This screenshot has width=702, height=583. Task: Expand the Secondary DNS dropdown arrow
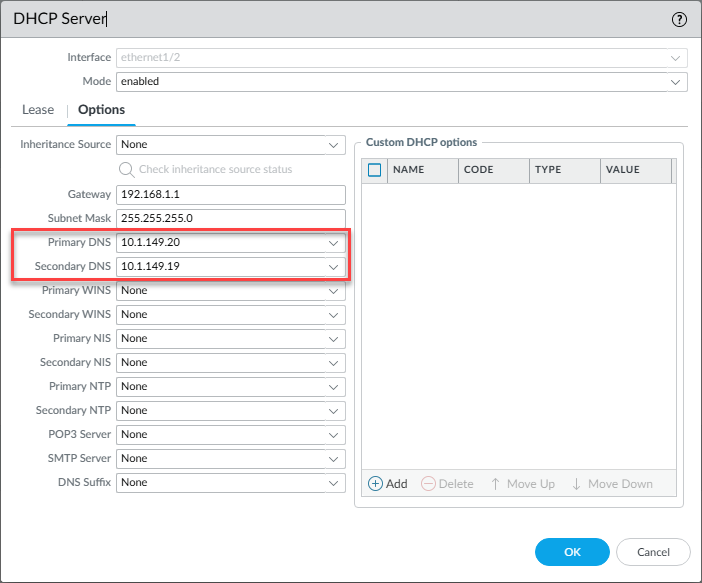(333, 267)
